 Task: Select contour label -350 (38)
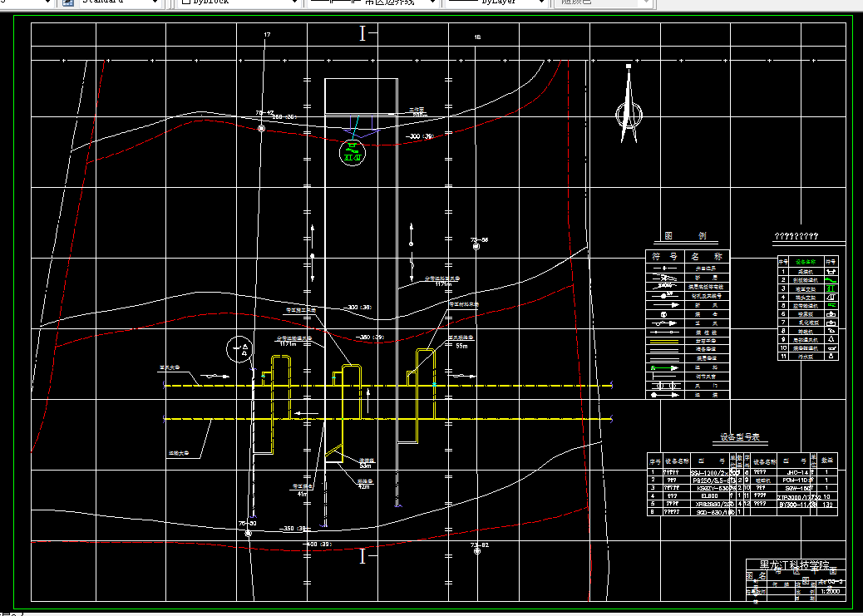pyautogui.click(x=294, y=529)
